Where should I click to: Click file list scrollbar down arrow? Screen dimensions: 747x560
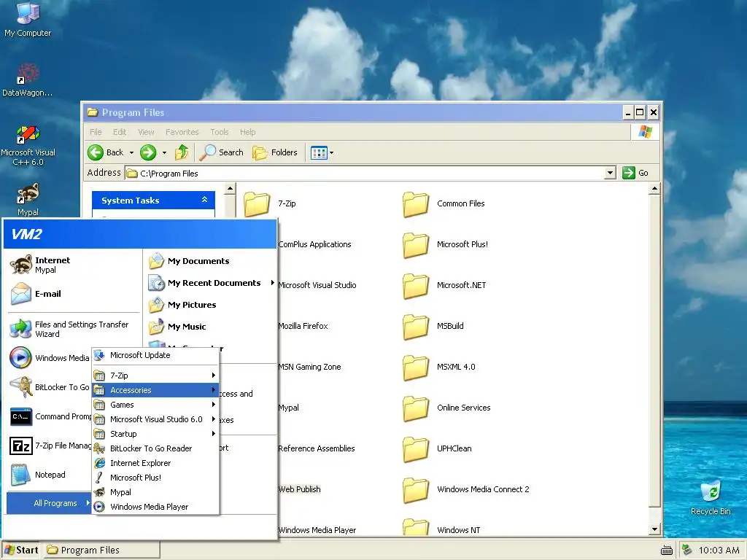coord(654,529)
